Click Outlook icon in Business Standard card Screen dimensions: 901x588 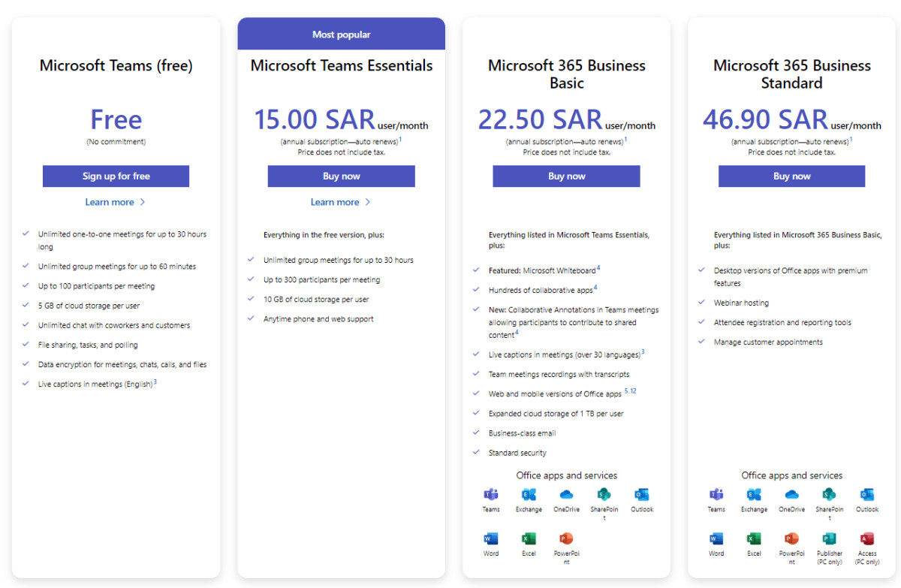coord(866,495)
